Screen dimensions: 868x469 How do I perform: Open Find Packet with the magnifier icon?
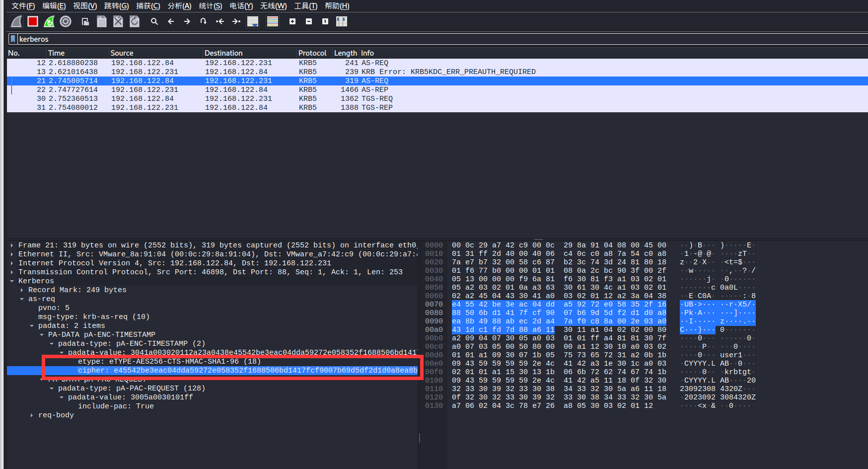click(x=154, y=21)
